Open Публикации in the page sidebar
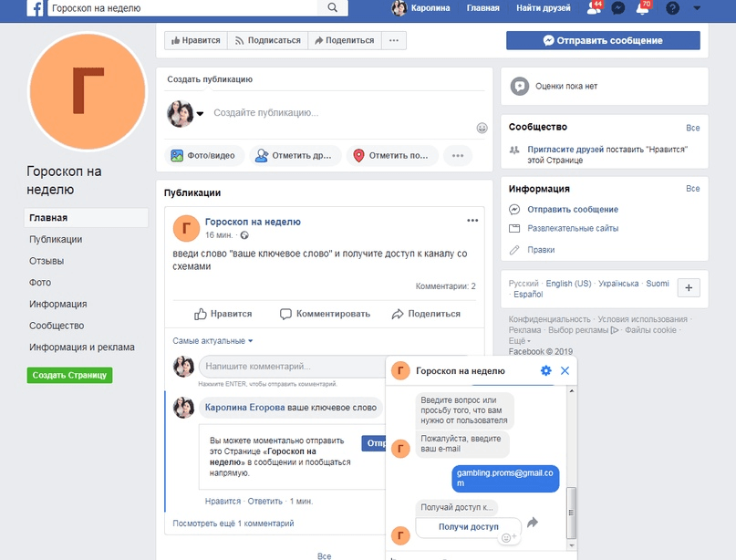Viewport: 736px width, 560px height. 56,239
